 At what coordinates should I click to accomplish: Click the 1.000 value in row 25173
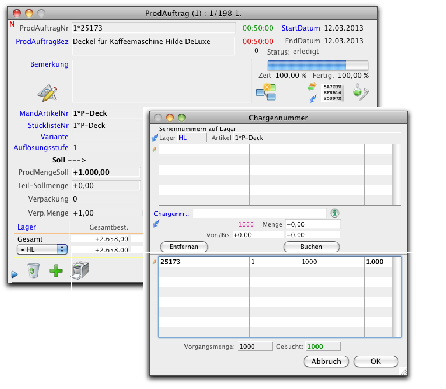coord(375,262)
